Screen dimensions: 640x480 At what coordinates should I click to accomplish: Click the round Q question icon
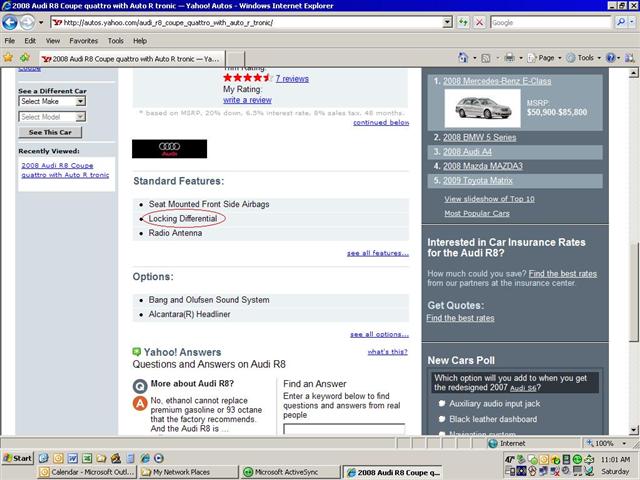(x=140, y=386)
